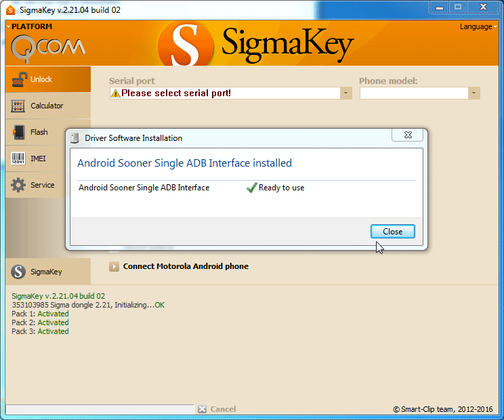
Task: Click the phone Flash icon
Action: 19,132
